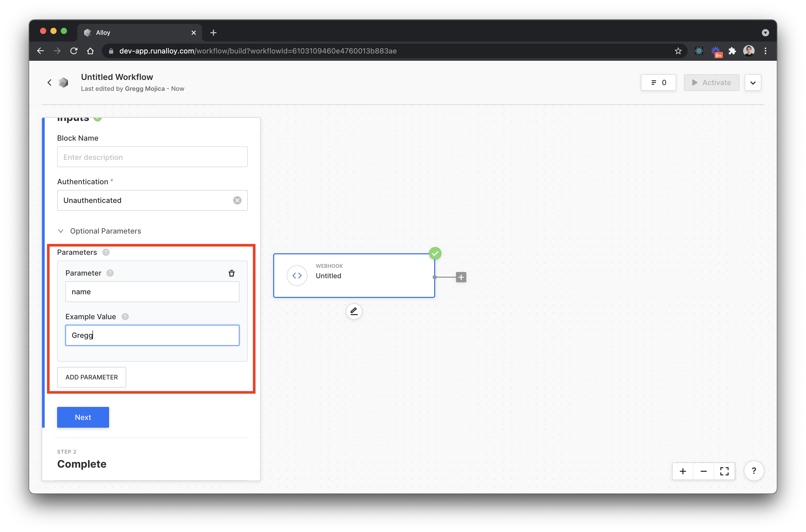Click the help icon next to Parameters
Image resolution: width=806 pixels, height=532 pixels.
coord(106,252)
